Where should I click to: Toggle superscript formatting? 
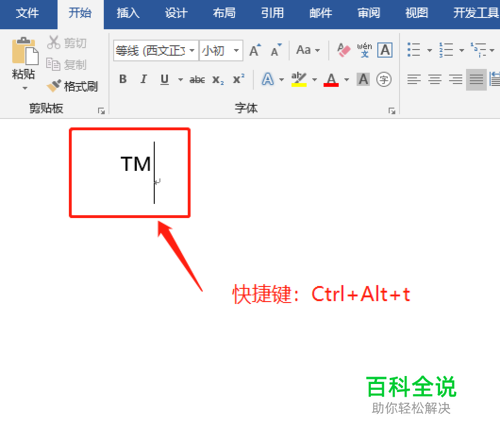tap(239, 79)
